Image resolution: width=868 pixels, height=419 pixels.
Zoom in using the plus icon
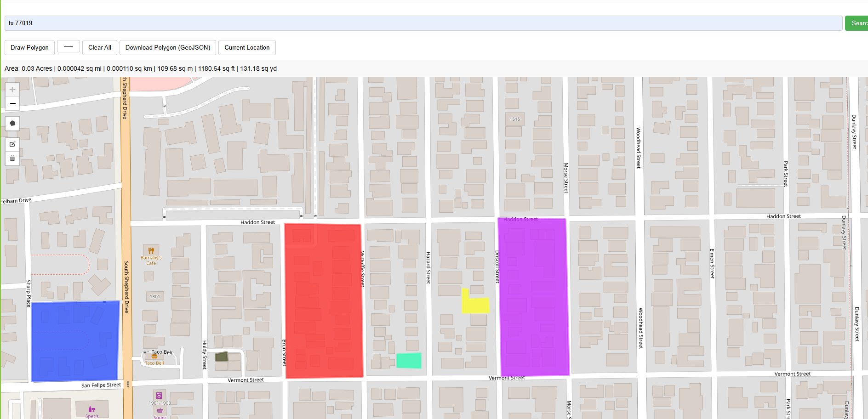click(12, 89)
